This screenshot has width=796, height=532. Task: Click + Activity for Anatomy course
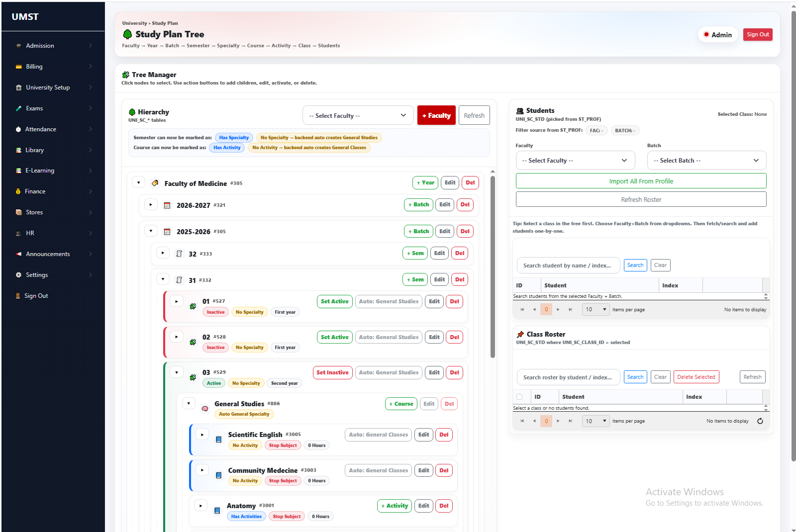point(395,506)
